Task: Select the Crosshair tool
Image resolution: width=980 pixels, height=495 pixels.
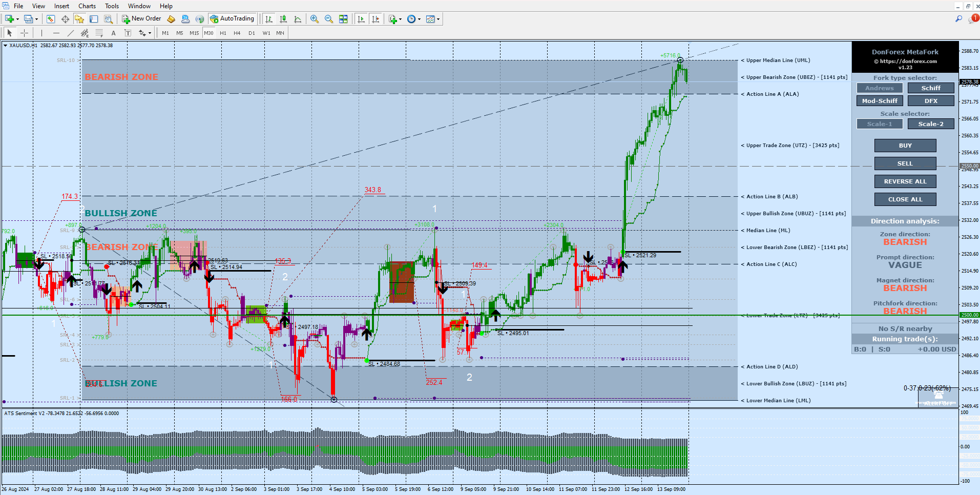Action: tap(24, 33)
